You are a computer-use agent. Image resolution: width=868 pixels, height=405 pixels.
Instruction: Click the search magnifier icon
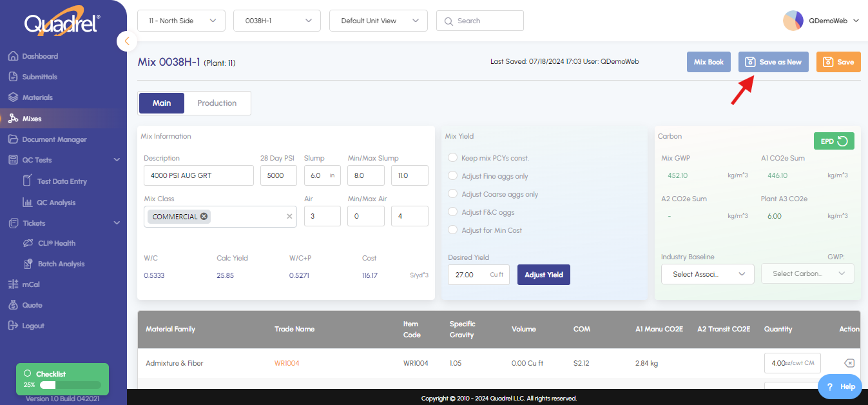(x=448, y=21)
